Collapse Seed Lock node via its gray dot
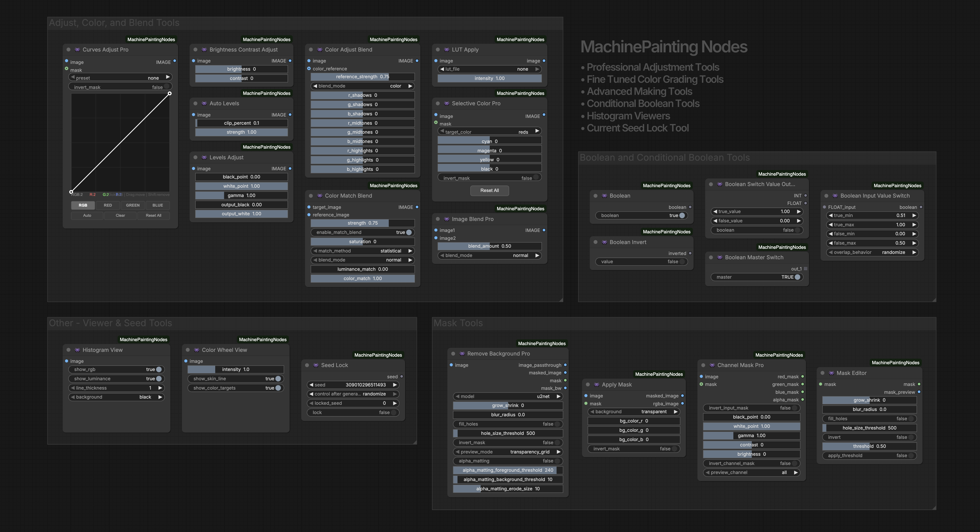Image resolution: width=980 pixels, height=532 pixels. pos(307,365)
